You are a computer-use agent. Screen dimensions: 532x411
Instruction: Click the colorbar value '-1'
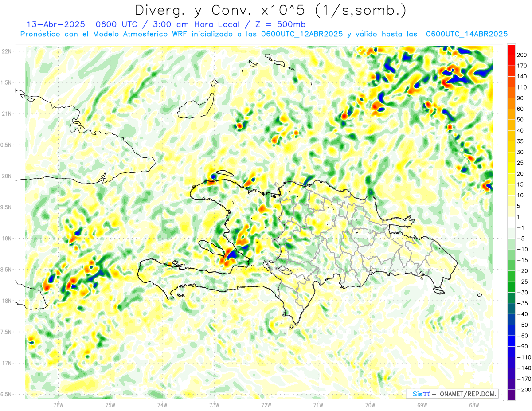pos(520,227)
